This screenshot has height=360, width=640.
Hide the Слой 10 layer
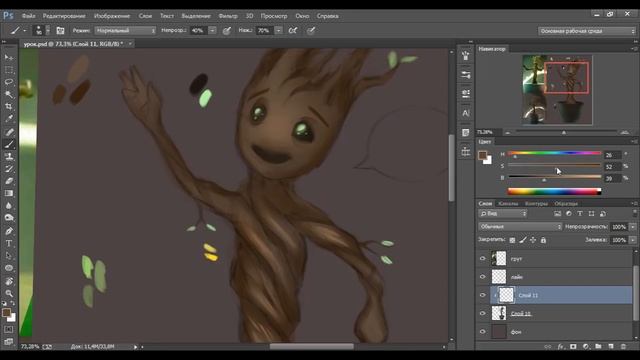tap(482, 313)
